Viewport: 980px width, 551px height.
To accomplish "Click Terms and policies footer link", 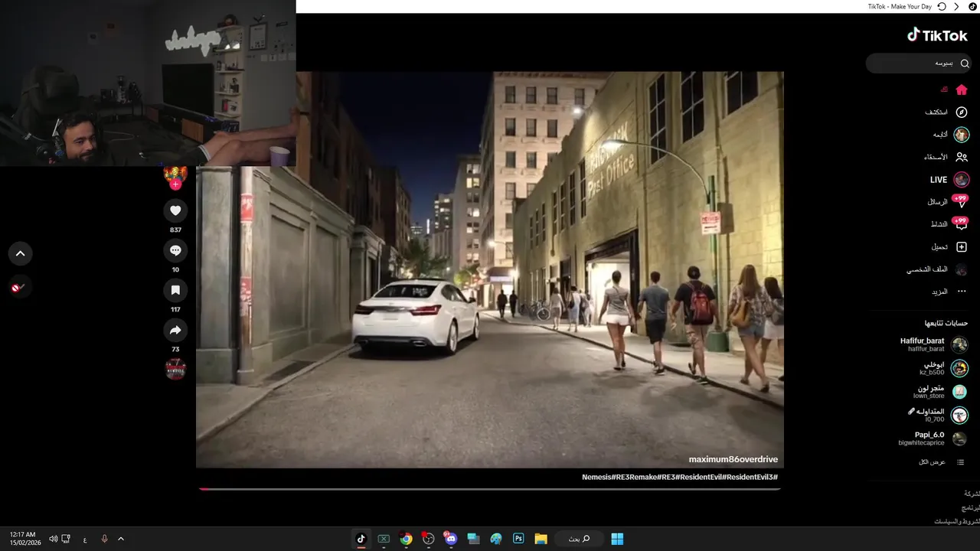I will [x=957, y=521].
